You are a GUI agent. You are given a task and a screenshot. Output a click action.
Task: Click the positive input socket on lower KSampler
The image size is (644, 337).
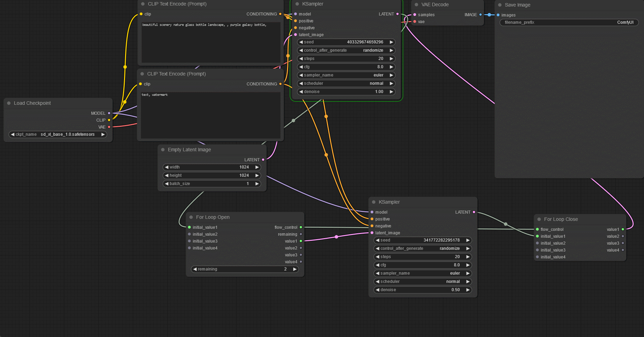(372, 219)
